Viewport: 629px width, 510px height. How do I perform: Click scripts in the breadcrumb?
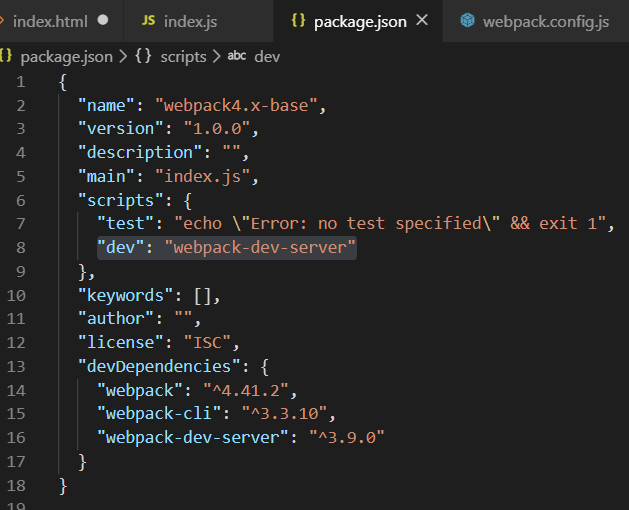(x=183, y=57)
